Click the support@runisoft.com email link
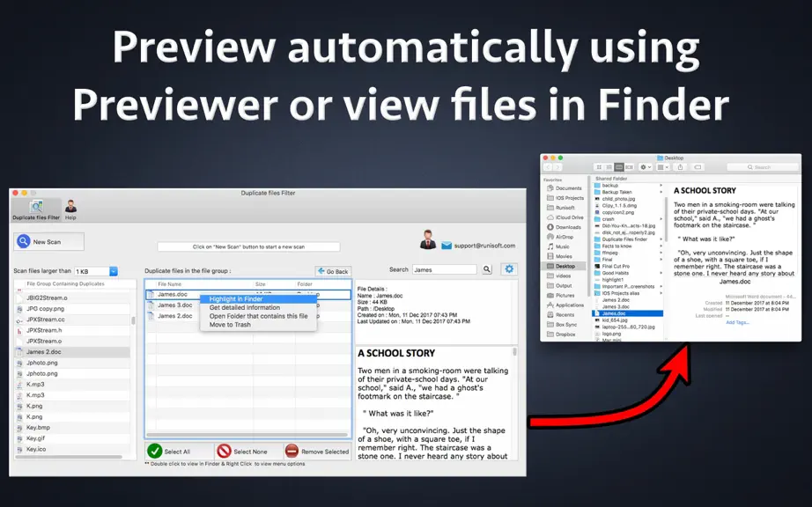 point(484,246)
